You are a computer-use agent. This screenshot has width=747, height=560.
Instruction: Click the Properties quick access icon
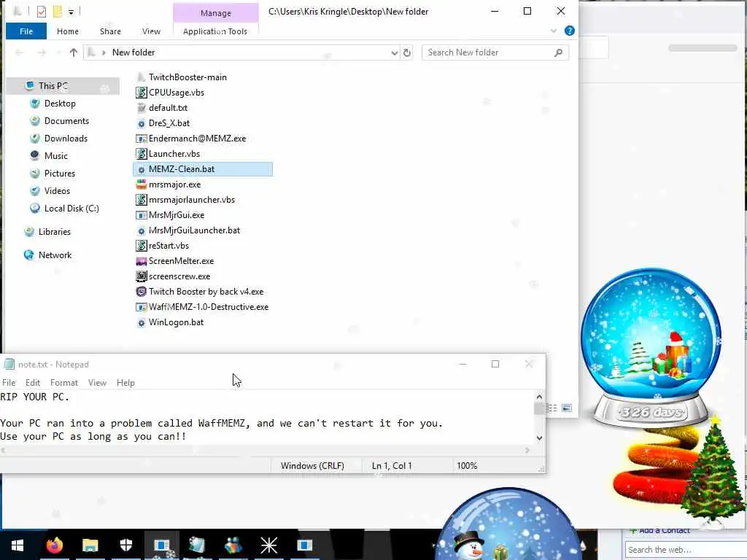[42, 12]
